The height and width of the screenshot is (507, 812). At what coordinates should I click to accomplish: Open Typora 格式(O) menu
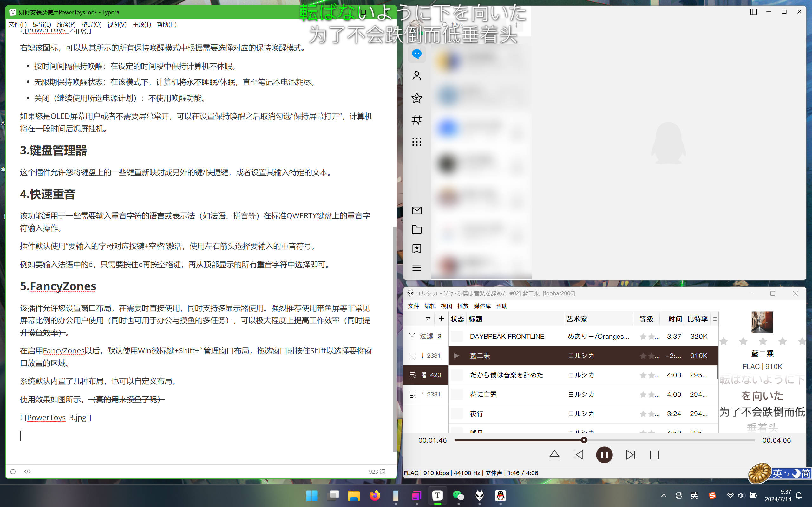point(91,24)
